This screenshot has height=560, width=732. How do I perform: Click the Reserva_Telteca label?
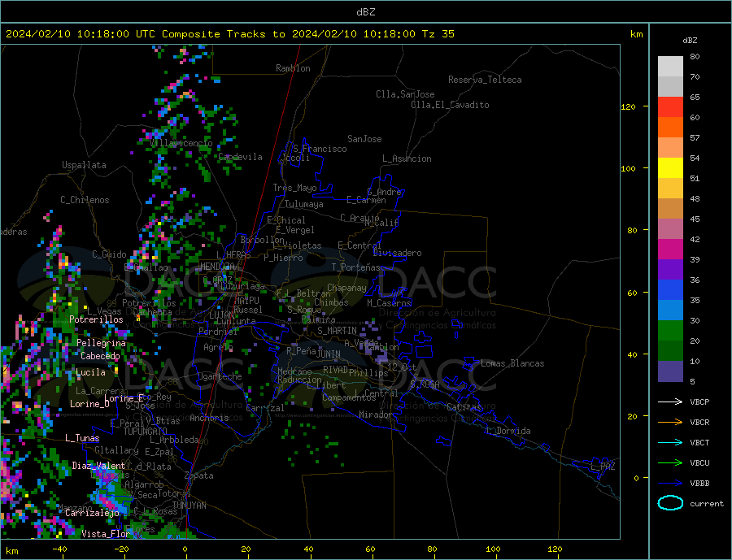click(x=485, y=80)
